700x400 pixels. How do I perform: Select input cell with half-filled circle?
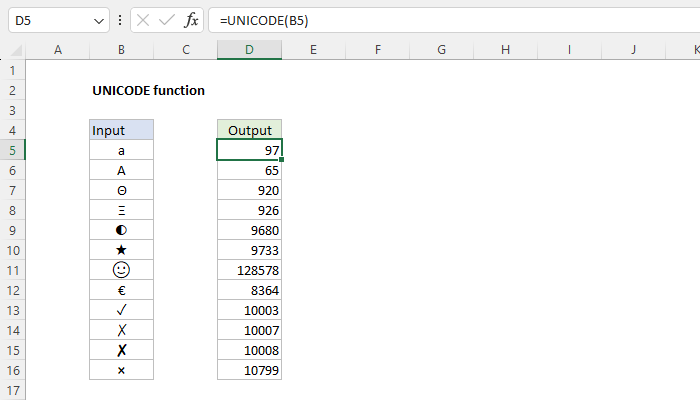[121, 230]
